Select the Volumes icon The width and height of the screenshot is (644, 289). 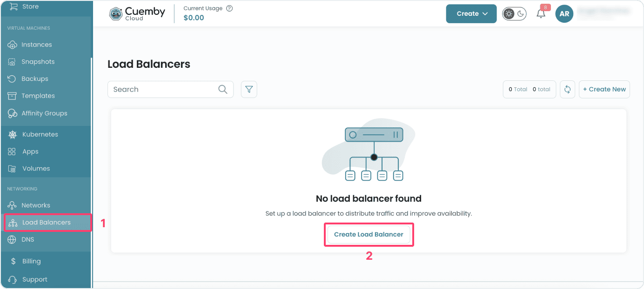coord(13,168)
